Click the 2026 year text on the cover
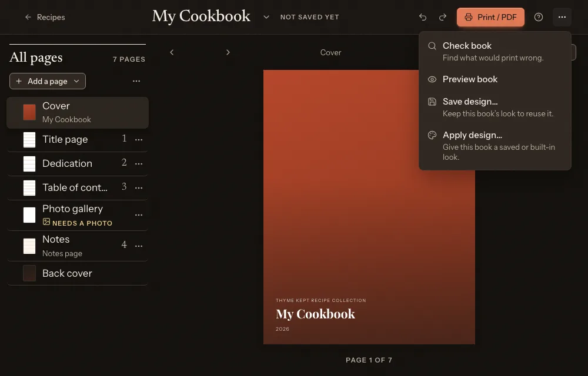Viewport: 588px width, 376px height. [282, 329]
